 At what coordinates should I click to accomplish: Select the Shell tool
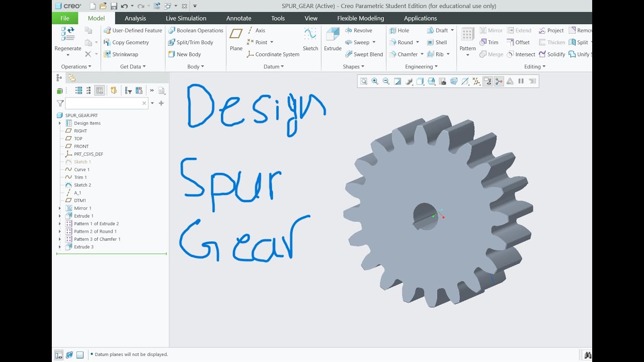coord(437,42)
